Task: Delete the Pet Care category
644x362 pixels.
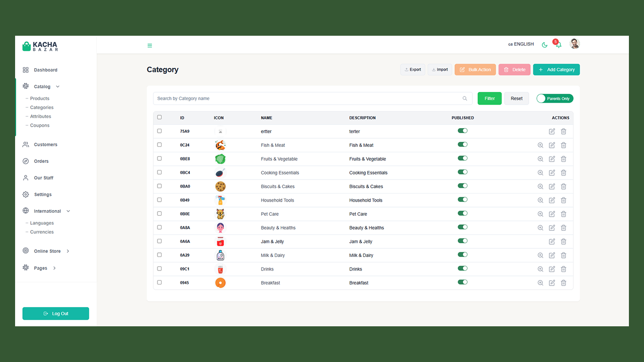Action: pyautogui.click(x=563, y=214)
